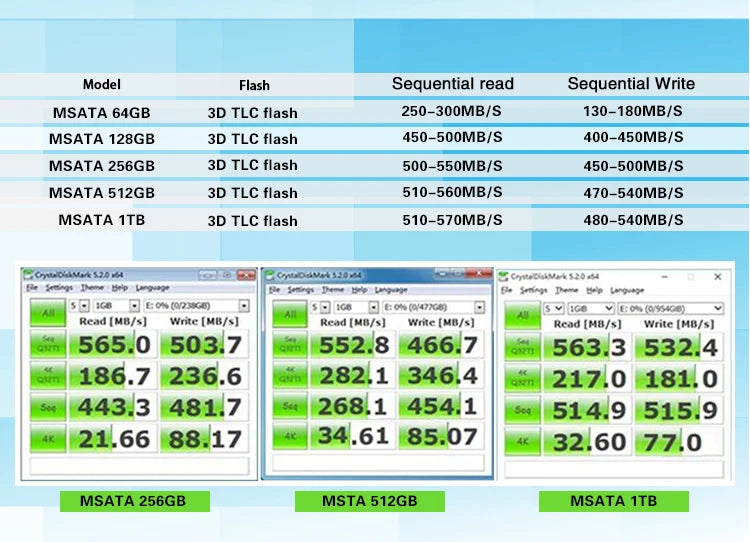
Task: Open Help menu in the 256GB CrystalDiskMark window
Action: click(x=120, y=288)
